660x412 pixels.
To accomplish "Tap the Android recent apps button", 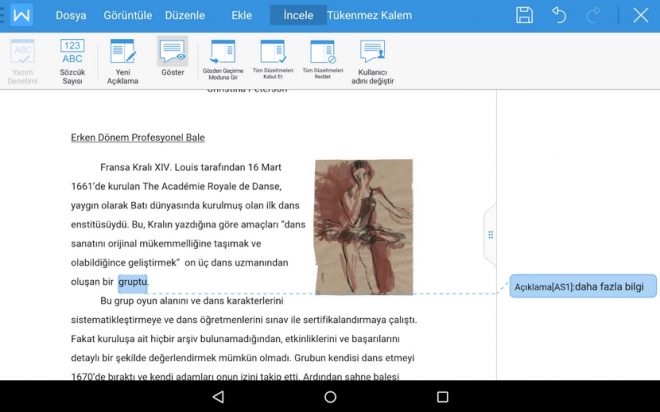I will click(x=442, y=396).
